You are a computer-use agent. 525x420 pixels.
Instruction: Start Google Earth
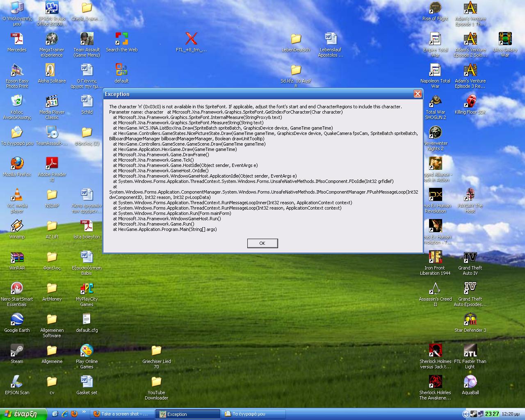tap(17, 321)
